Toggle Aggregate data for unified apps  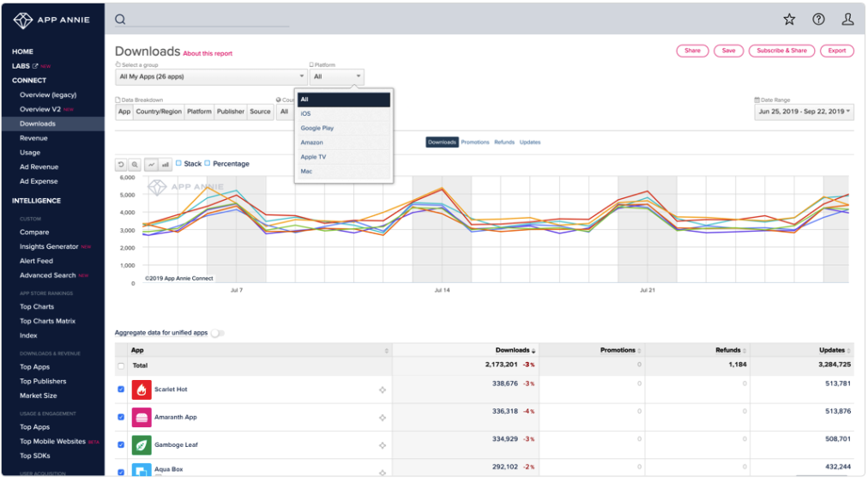[218, 333]
